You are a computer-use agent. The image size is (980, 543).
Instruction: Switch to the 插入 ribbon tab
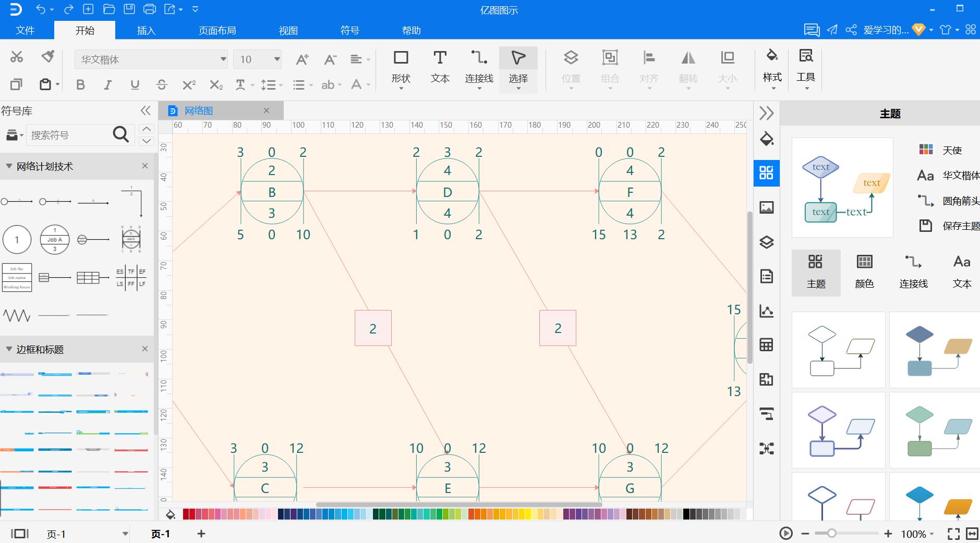tap(146, 30)
